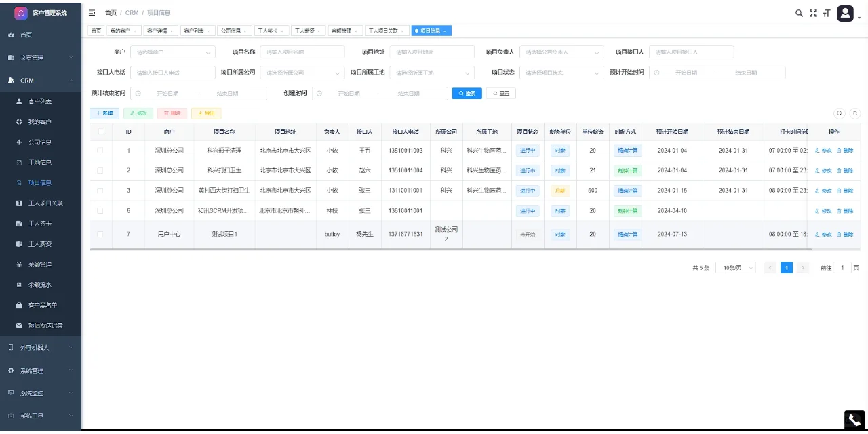Click the table search magnifier above 操作 column
This screenshot has width=868, height=434.
point(840,113)
